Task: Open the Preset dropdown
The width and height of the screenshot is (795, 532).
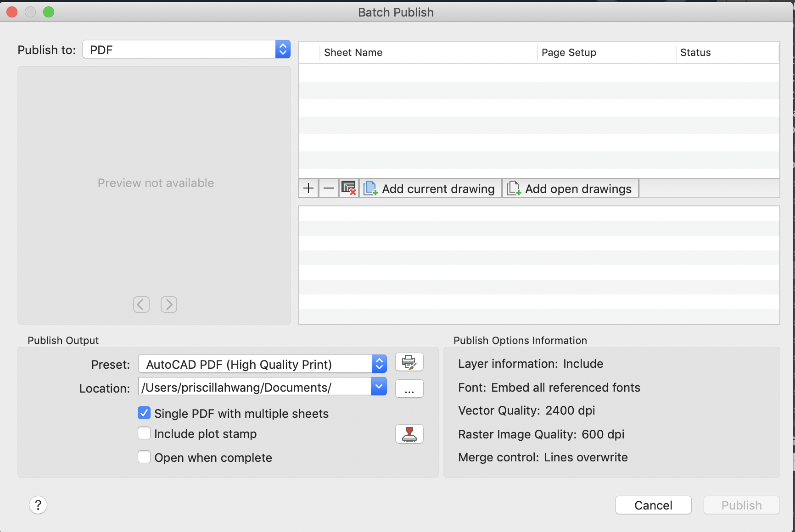Action: coord(378,364)
